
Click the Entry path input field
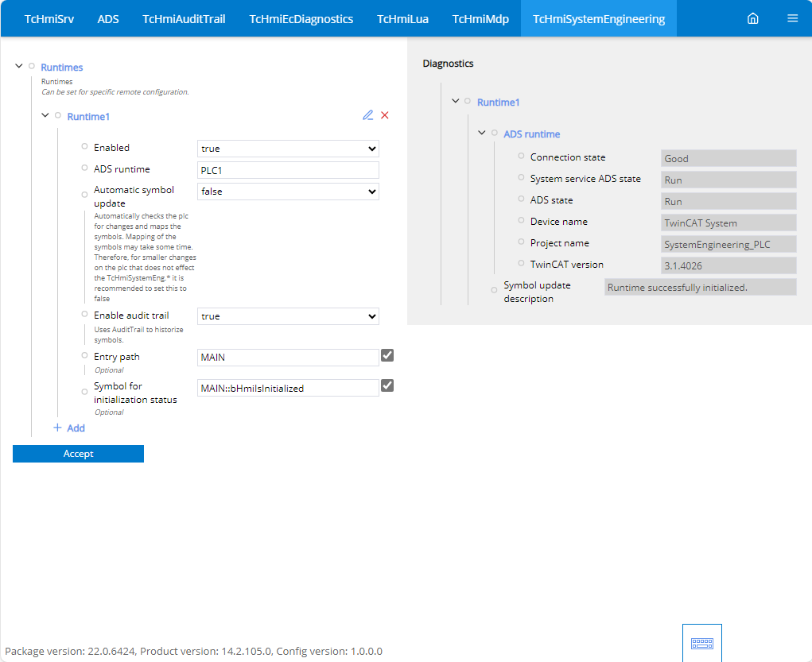[x=288, y=357]
